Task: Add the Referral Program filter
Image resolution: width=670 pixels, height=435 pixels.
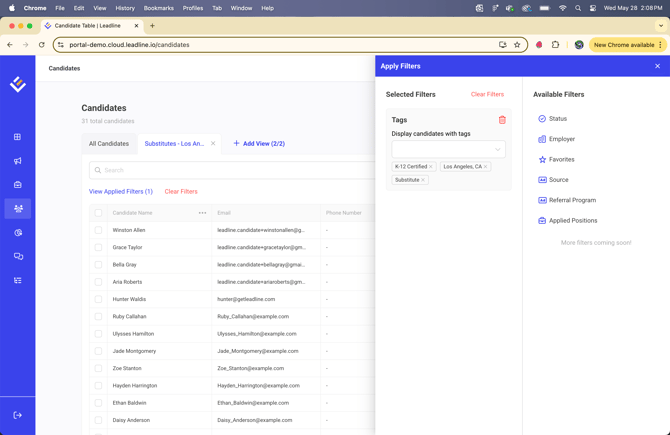Action: click(567, 200)
